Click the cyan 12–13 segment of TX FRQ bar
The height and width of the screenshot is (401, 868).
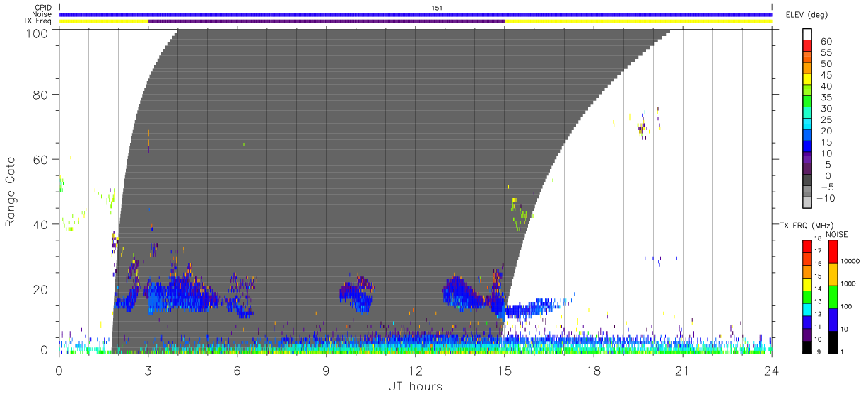(807, 309)
